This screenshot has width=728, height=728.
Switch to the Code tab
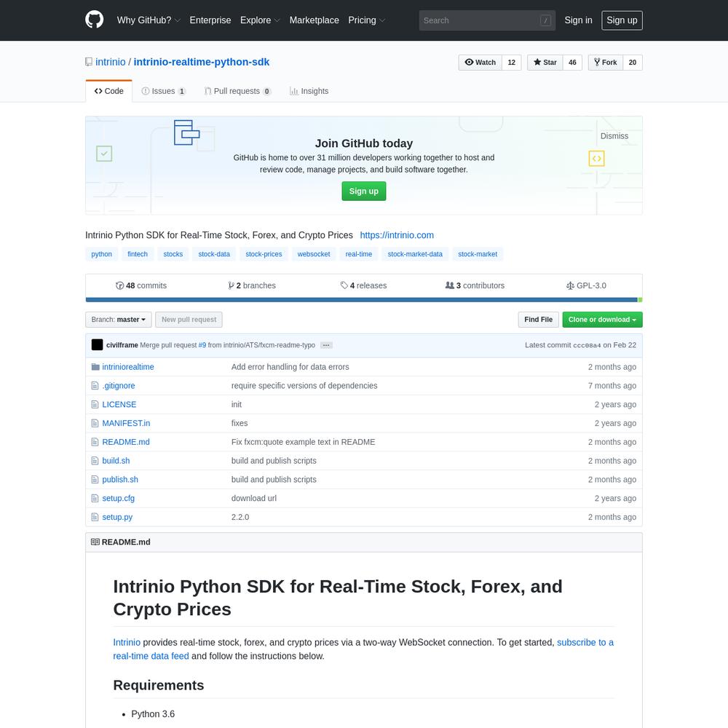(x=108, y=91)
